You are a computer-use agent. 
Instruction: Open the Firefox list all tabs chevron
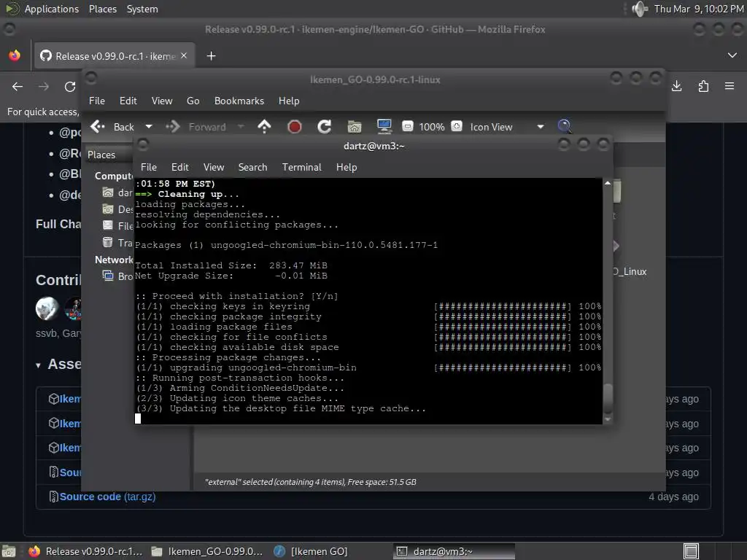tap(732, 55)
